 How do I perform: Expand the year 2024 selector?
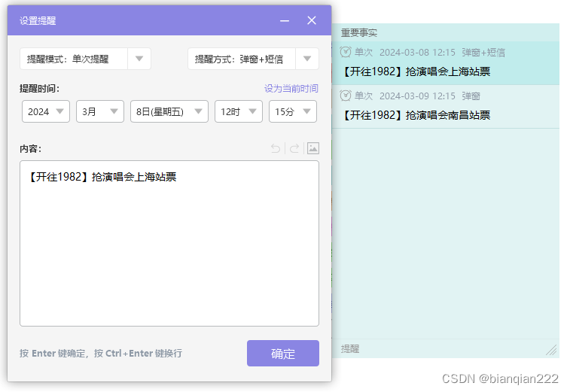tap(46, 111)
